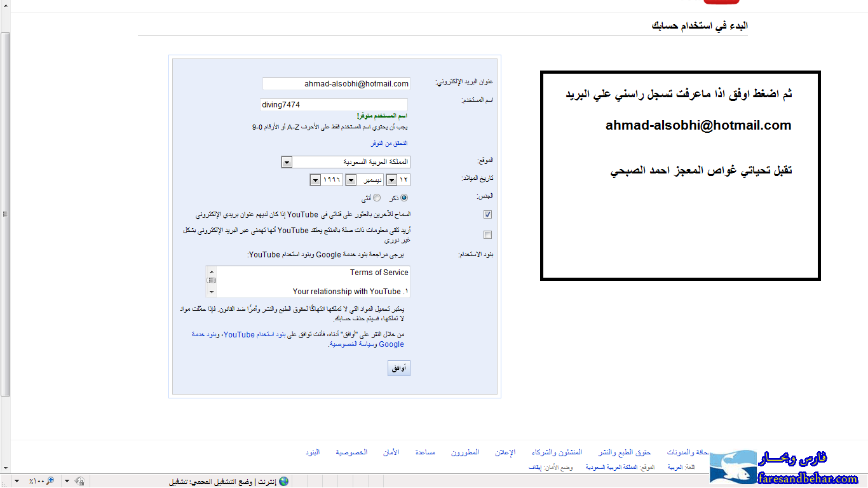Viewport: 868px width, 488px height.
Task: Open the birth day dropdown (١٢)
Action: coord(391,180)
